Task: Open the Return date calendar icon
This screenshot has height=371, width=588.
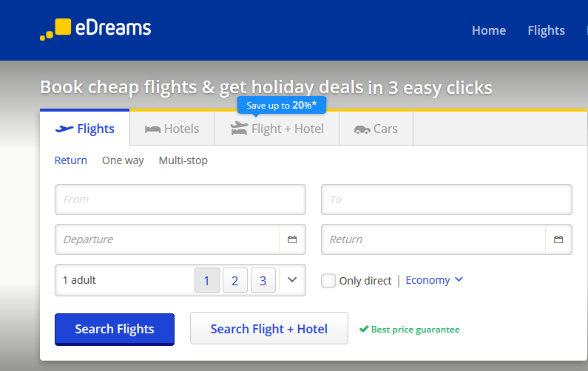Action: tap(558, 239)
